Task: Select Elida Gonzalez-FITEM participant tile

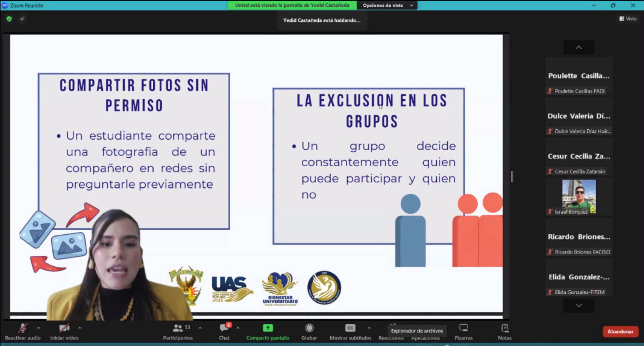Action: [x=579, y=277]
